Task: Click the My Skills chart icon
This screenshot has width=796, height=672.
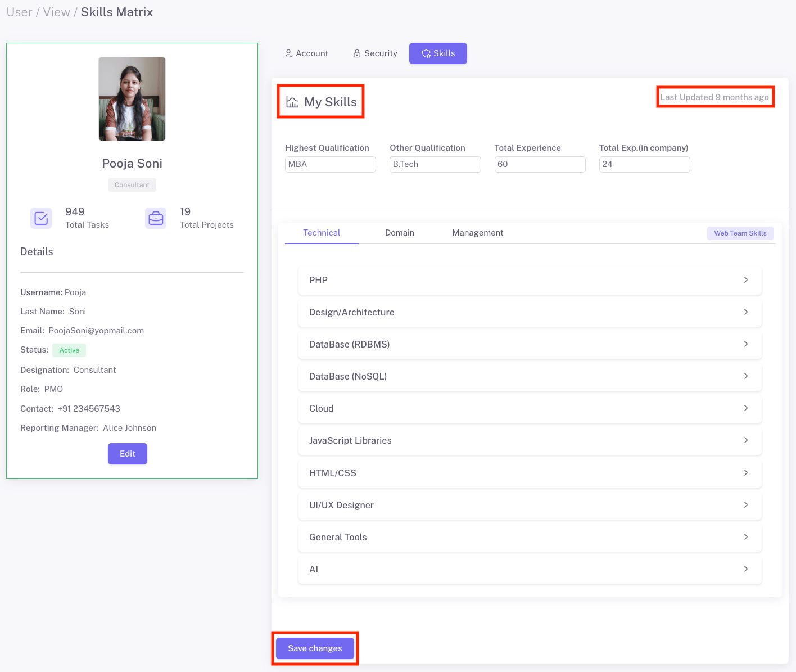Action: (292, 102)
